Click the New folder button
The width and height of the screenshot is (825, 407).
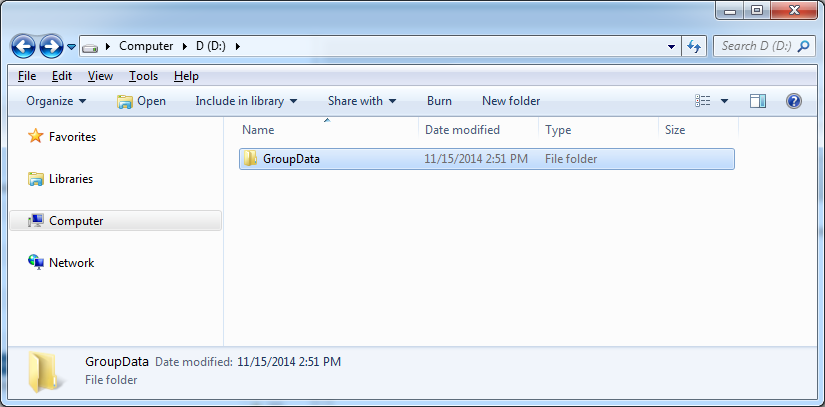pyautogui.click(x=511, y=101)
